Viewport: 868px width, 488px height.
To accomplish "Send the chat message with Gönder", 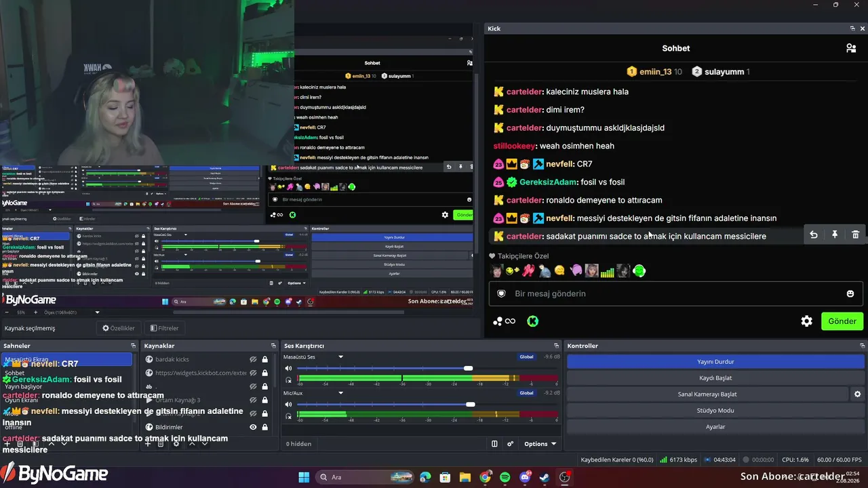I will 842,321.
